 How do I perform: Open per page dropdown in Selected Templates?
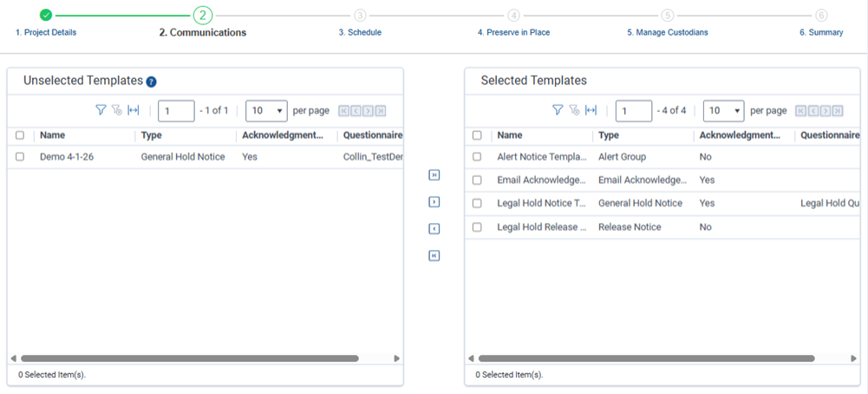click(x=723, y=111)
